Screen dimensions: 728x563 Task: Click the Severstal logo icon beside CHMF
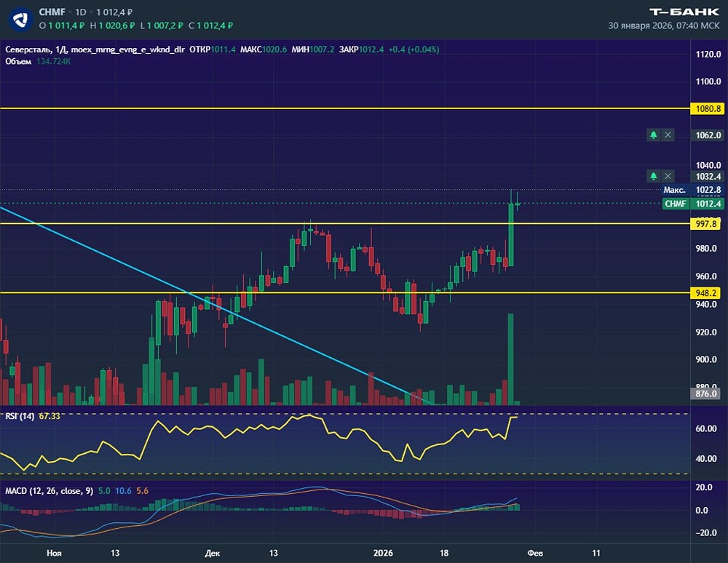(23, 18)
